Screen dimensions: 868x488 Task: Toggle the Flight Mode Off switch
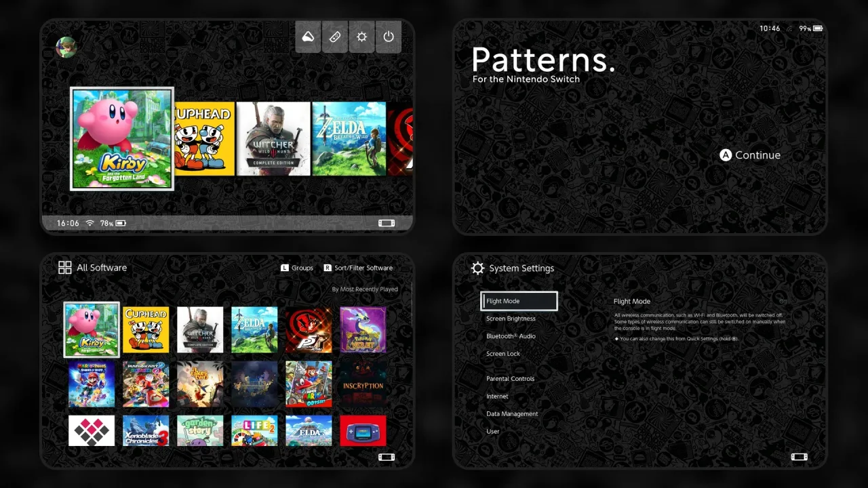point(783,302)
